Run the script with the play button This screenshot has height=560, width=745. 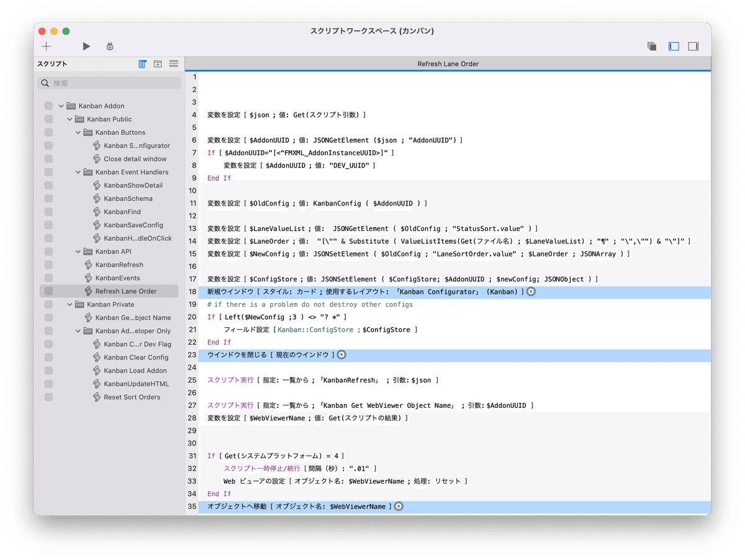click(86, 46)
